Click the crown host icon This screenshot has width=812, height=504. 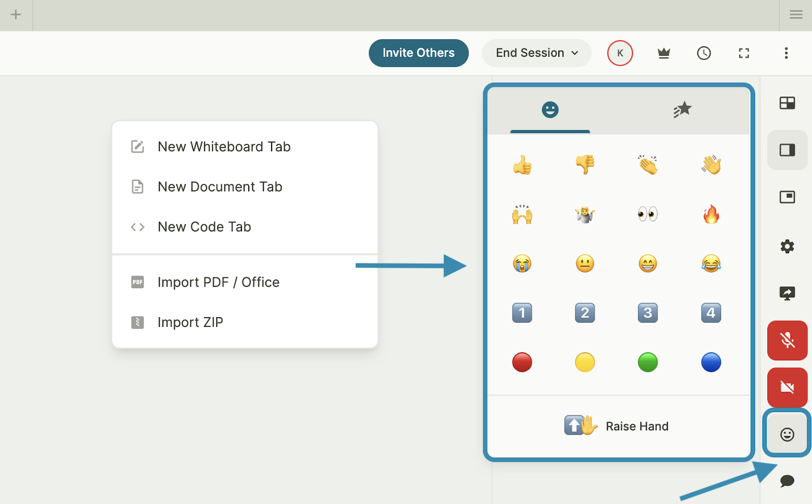pos(663,53)
